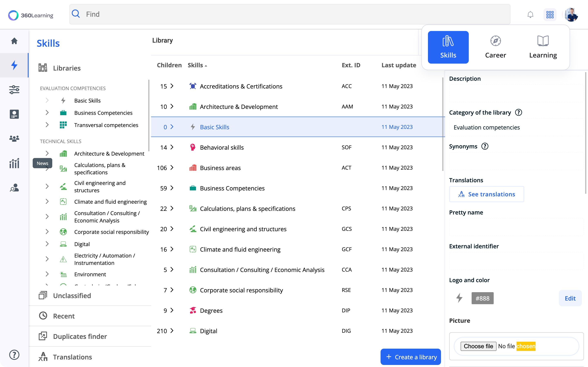Click the apps grid icon

[x=550, y=14]
